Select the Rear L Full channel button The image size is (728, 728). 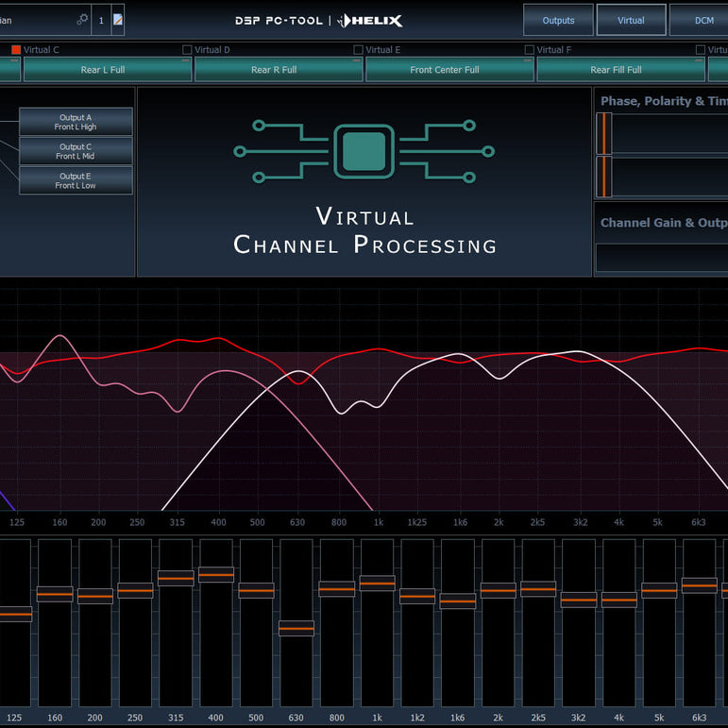(x=103, y=70)
